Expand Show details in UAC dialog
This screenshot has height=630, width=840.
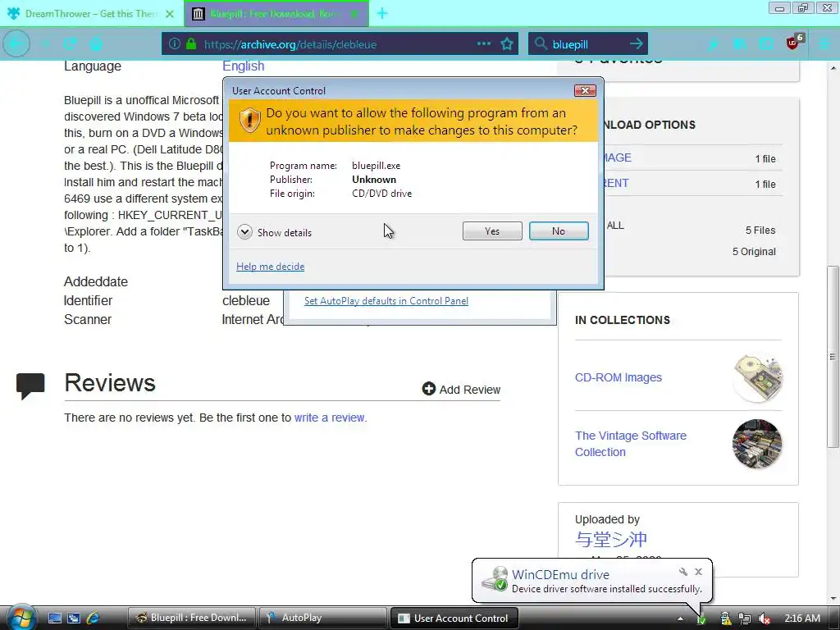pos(274,232)
